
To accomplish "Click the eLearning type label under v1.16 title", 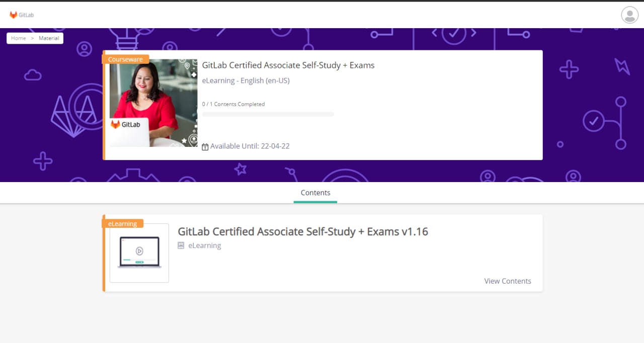I will 205,245.
